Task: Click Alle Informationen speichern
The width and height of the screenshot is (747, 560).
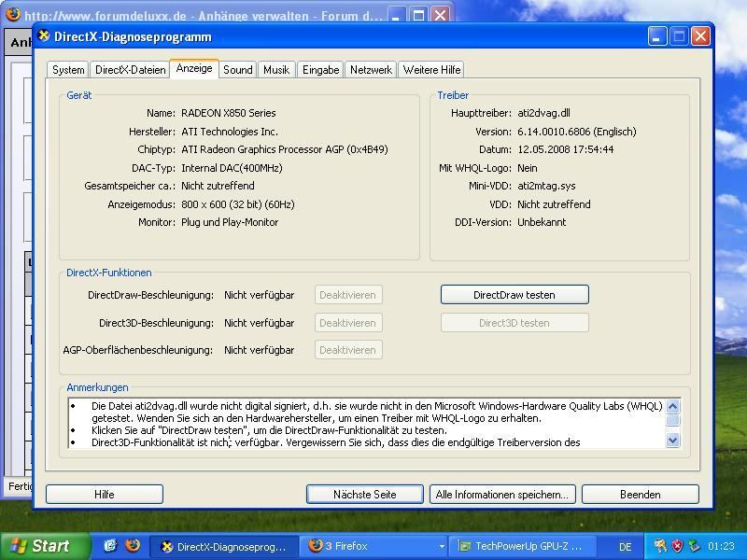Action: point(502,495)
